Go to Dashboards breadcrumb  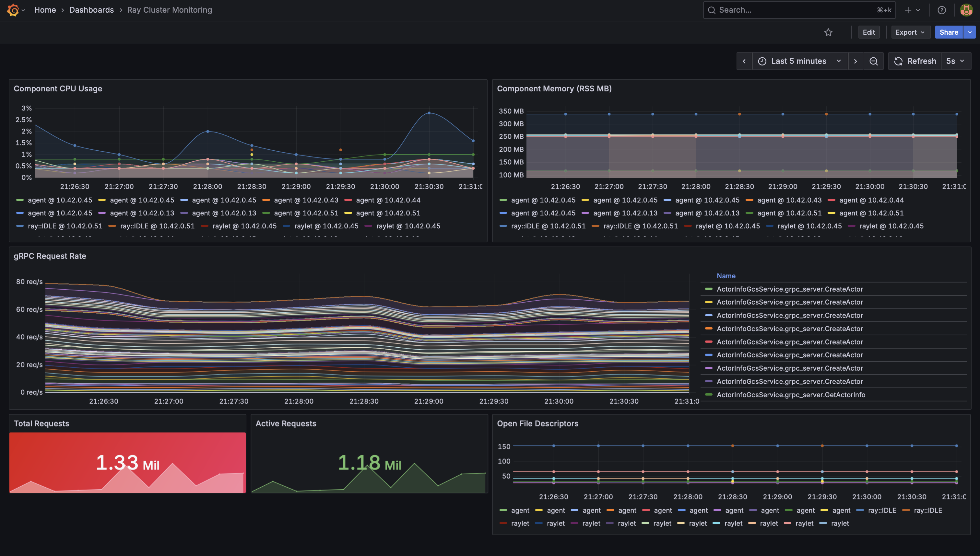(x=91, y=10)
